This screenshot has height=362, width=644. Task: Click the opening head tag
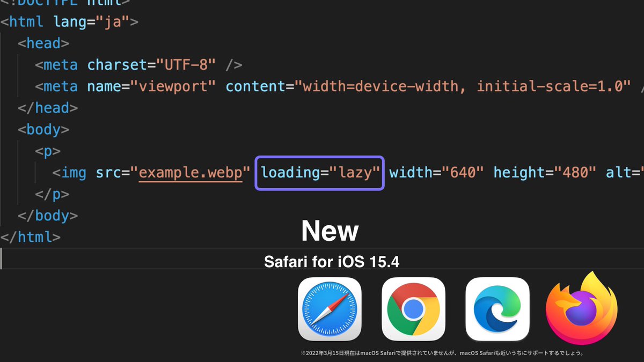pyautogui.click(x=43, y=43)
